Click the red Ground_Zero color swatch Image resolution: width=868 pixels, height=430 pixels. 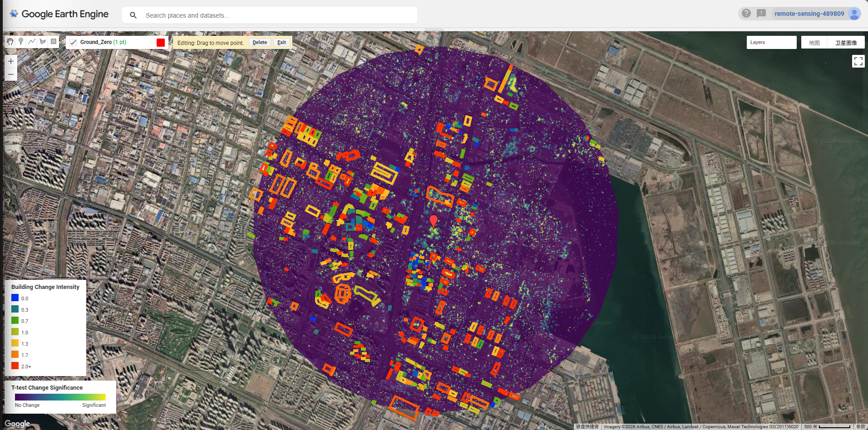pyautogui.click(x=161, y=42)
